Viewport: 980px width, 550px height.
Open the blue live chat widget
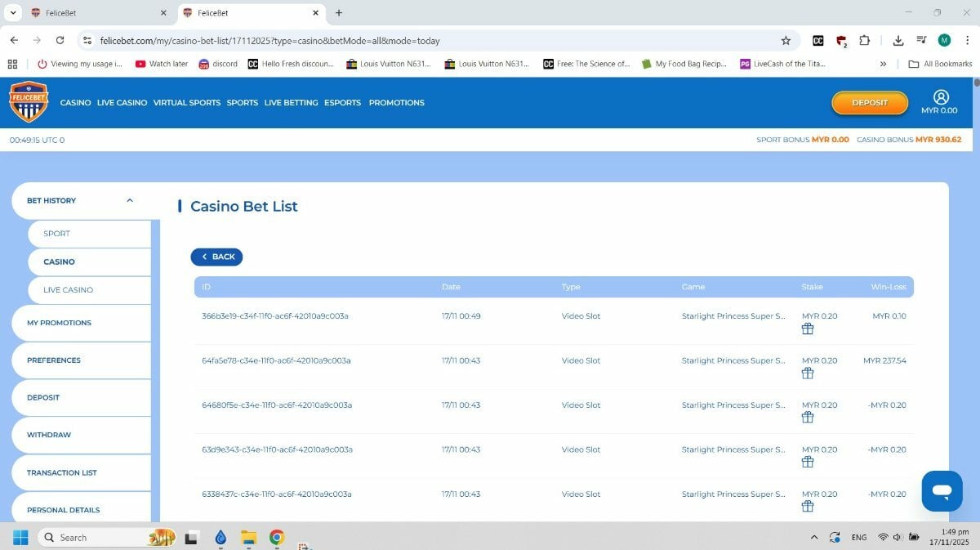942,491
